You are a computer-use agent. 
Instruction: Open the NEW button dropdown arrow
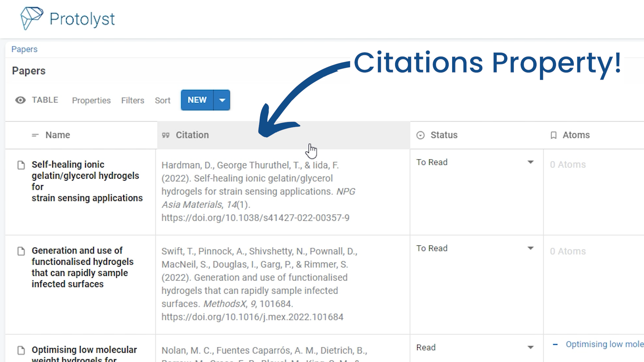[222, 100]
